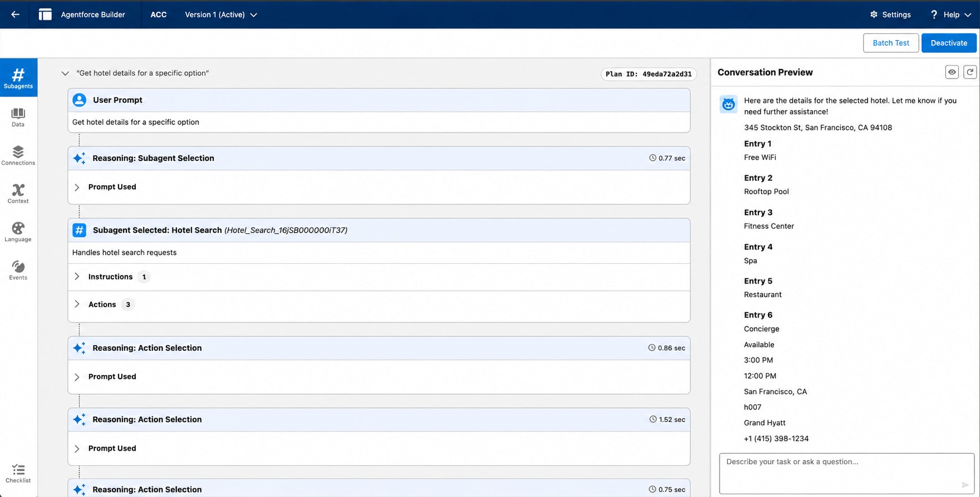Click clock icon next to 1.52 sec

[653, 419]
